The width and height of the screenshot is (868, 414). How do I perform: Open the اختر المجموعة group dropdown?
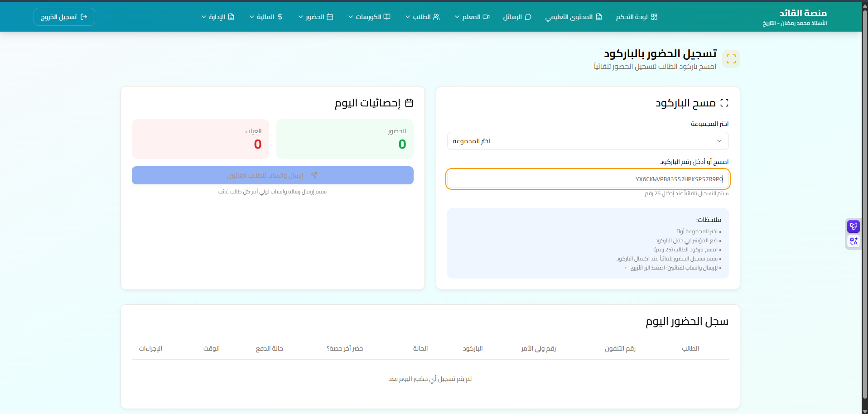(x=588, y=141)
